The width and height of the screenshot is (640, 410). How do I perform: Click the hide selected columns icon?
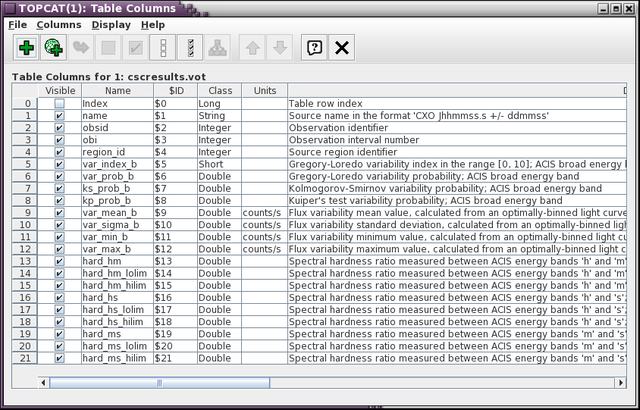[108, 48]
